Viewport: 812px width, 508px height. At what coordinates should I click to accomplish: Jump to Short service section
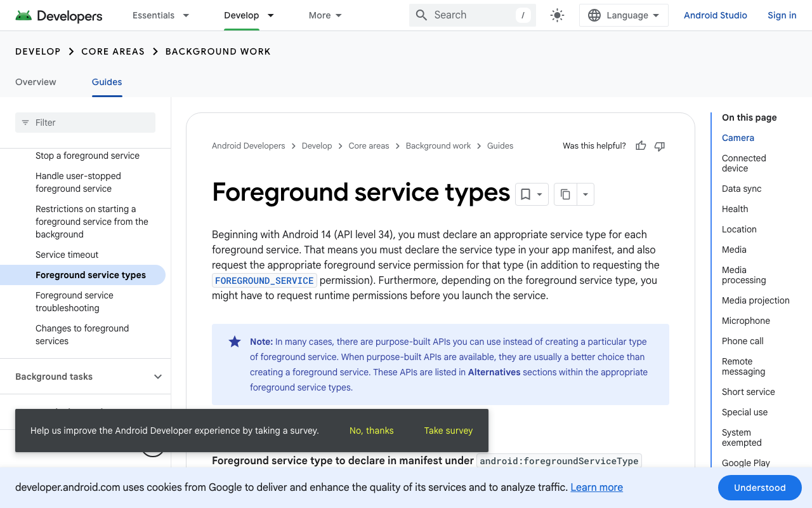749,392
